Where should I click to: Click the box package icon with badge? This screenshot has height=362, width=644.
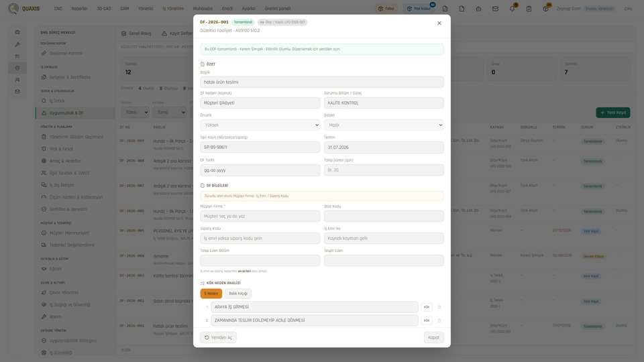click(x=545, y=9)
